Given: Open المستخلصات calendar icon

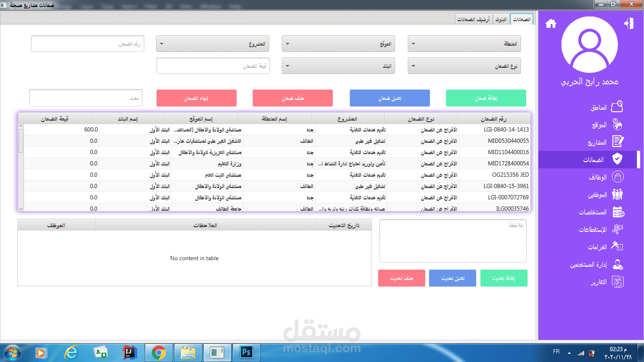Looking at the screenshot, I should click(618, 212).
